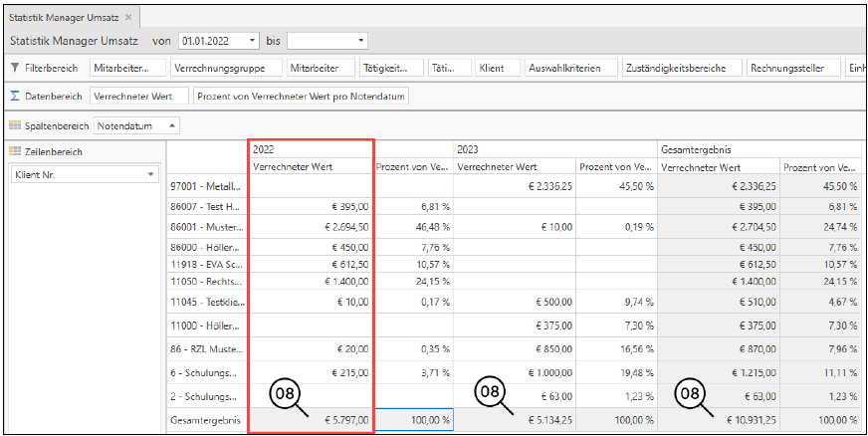Click the Zuständigkeitsbereiche filter field
Image resolution: width=868 pixels, height=436 pixels.
(x=682, y=68)
